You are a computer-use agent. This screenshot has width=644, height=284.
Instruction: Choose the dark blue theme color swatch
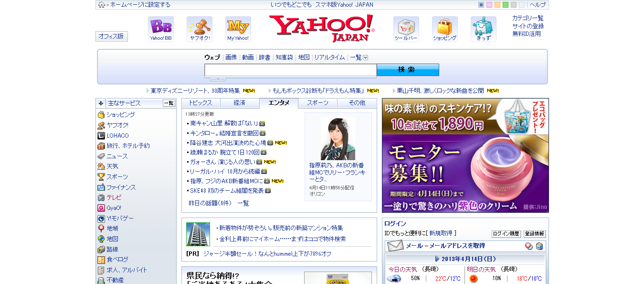[x=481, y=5]
